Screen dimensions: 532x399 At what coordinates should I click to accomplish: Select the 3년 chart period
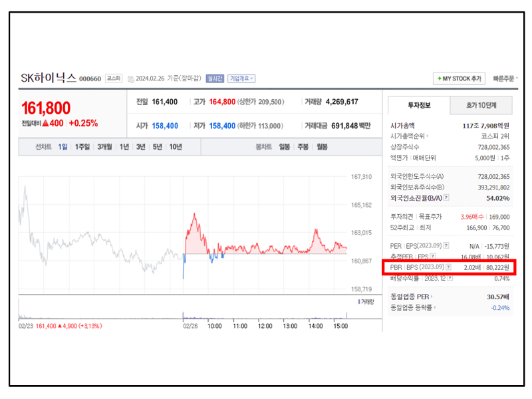tap(141, 147)
